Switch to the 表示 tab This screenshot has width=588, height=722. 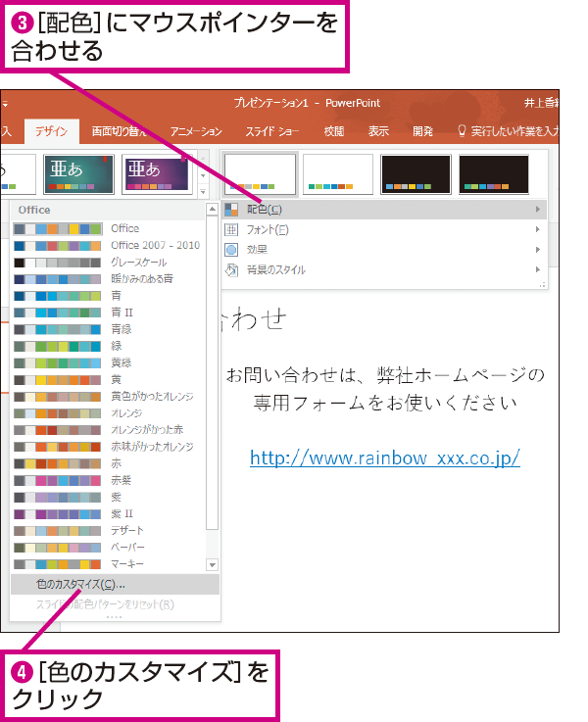378,131
